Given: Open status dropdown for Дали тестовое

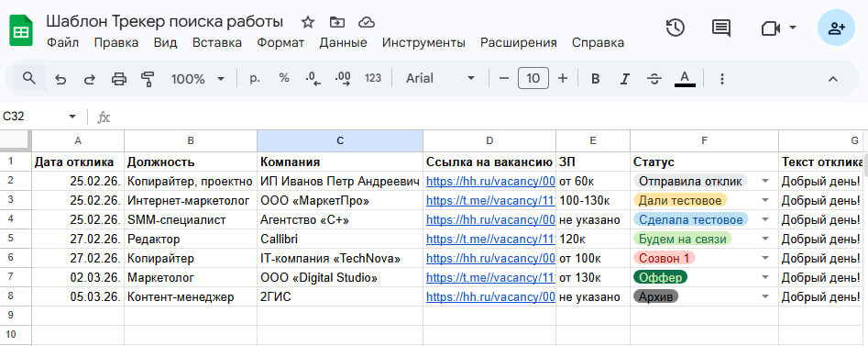Looking at the screenshot, I should [x=765, y=200].
